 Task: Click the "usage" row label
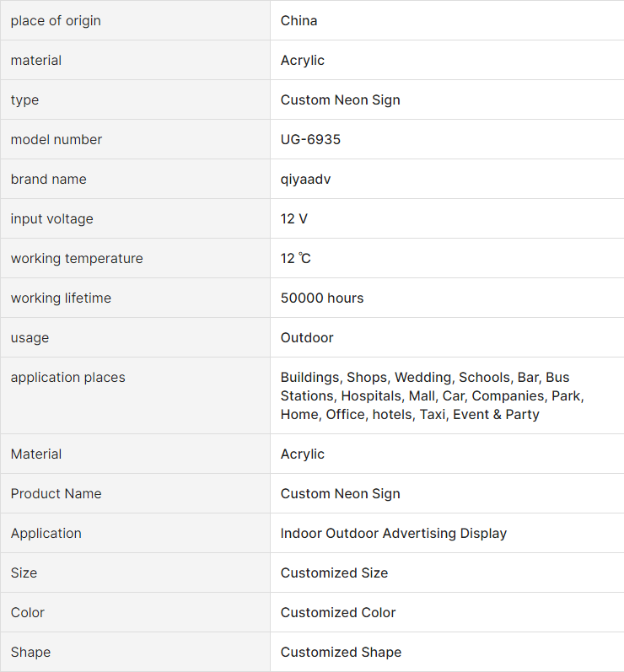(30, 337)
